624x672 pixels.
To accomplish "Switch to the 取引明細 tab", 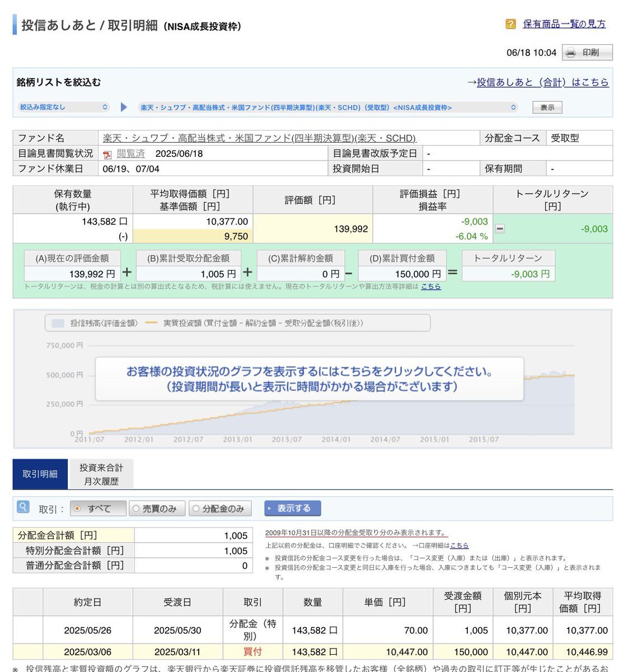I will click(40, 474).
